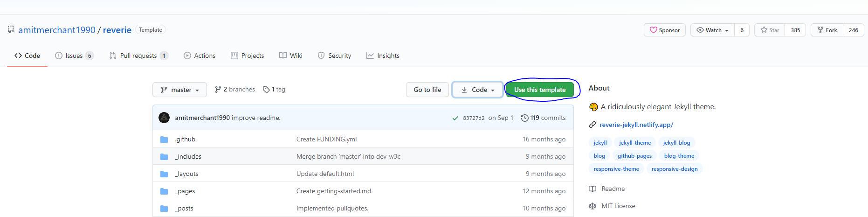Open commit hash 83727d2
This screenshot has width=868, height=217.
(474, 118)
